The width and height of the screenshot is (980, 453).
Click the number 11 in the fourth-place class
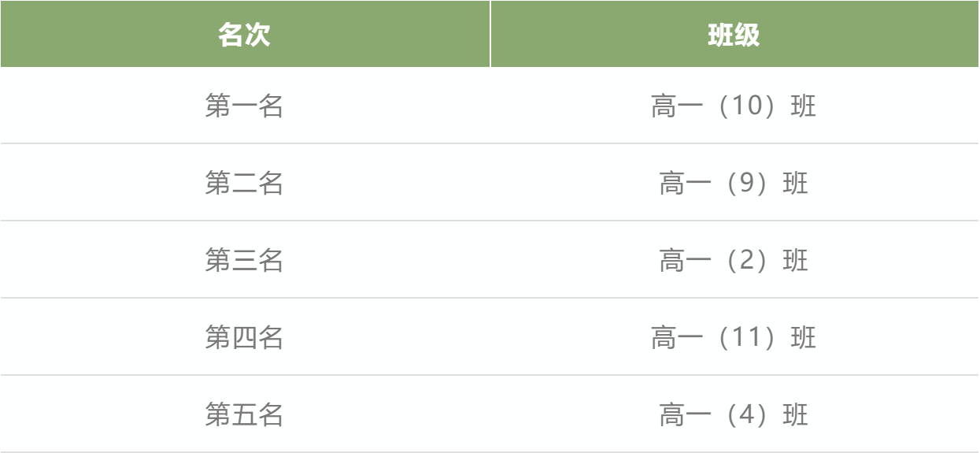(734, 337)
